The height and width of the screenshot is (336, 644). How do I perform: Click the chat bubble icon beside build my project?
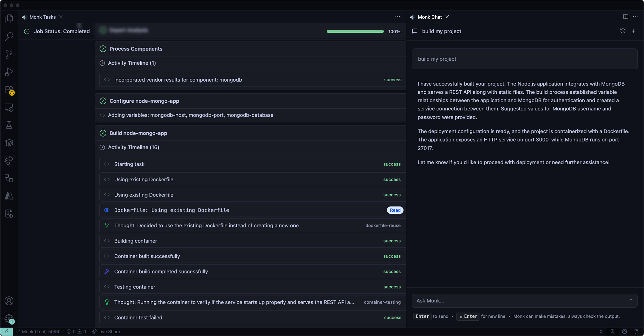coord(415,31)
